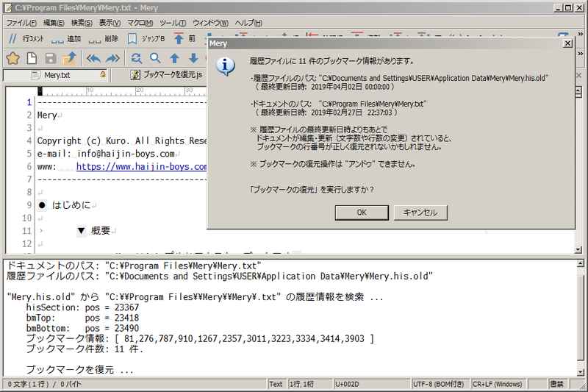Click the 0 文字 (1 行) / 0 バイト status text
The image size is (588, 392).
[x=45, y=384]
